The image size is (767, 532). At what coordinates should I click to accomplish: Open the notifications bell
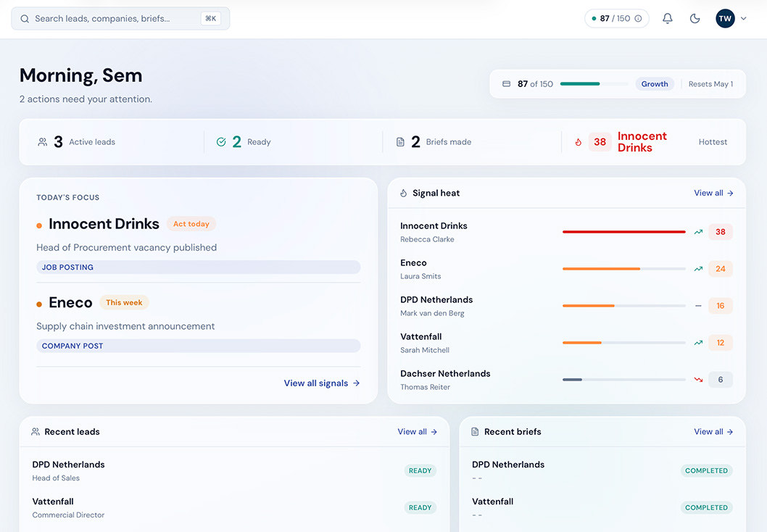[667, 19]
